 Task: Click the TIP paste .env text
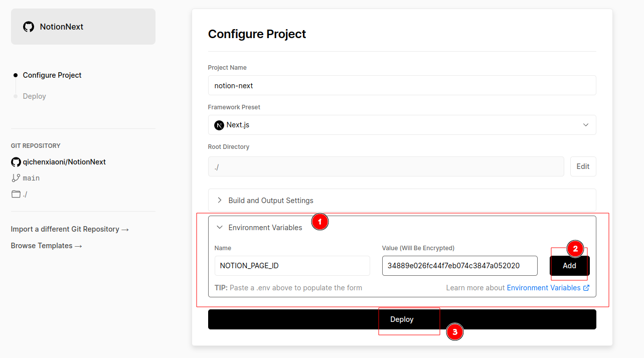click(x=288, y=288)
